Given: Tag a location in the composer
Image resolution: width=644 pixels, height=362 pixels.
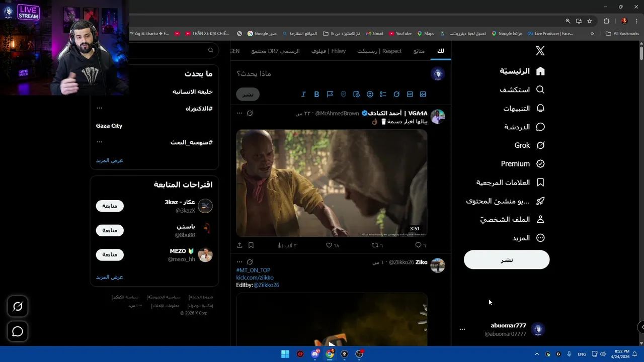Looking at the screenshot, I should click(343, 94).
